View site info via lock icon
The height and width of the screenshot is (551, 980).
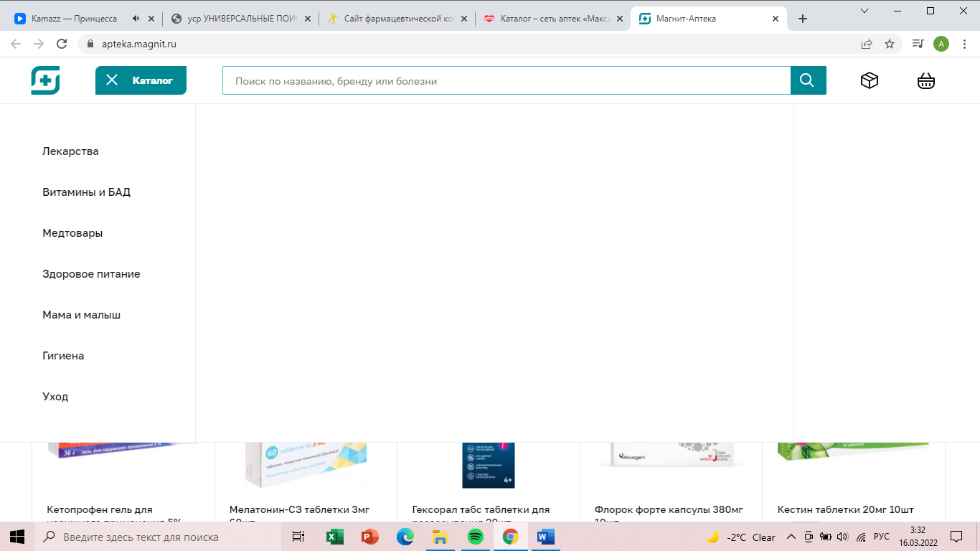[90, 44]
